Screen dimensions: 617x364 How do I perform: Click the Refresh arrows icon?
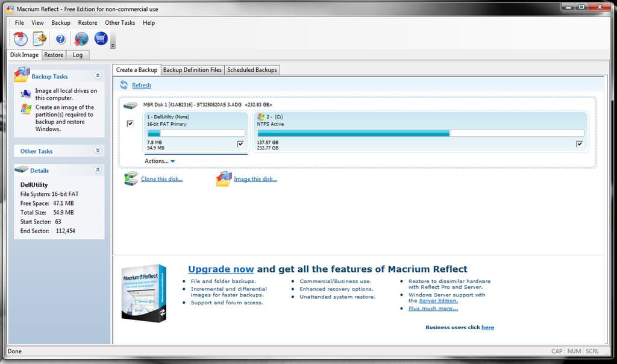click(x=124, y=85)
